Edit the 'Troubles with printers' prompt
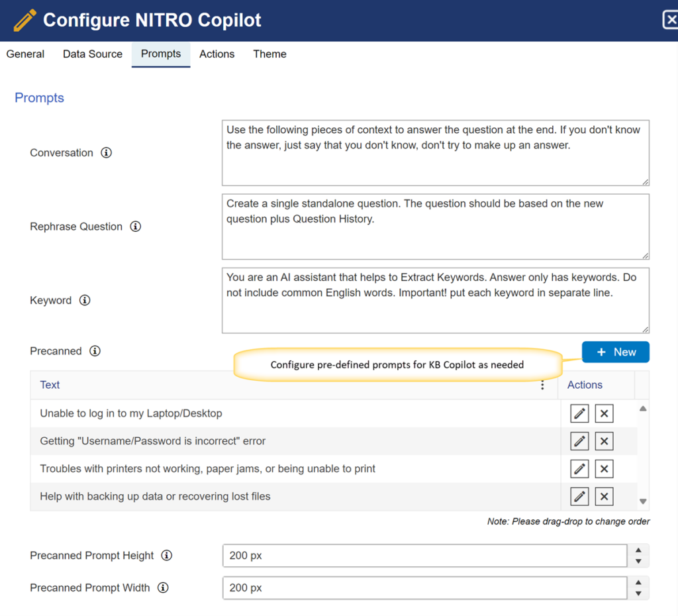 point(579,469)
